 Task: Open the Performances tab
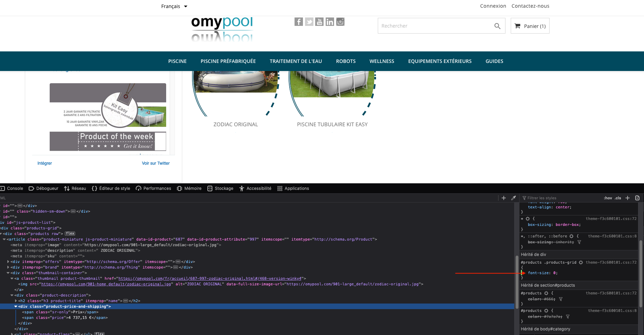(x=154, y=188)
